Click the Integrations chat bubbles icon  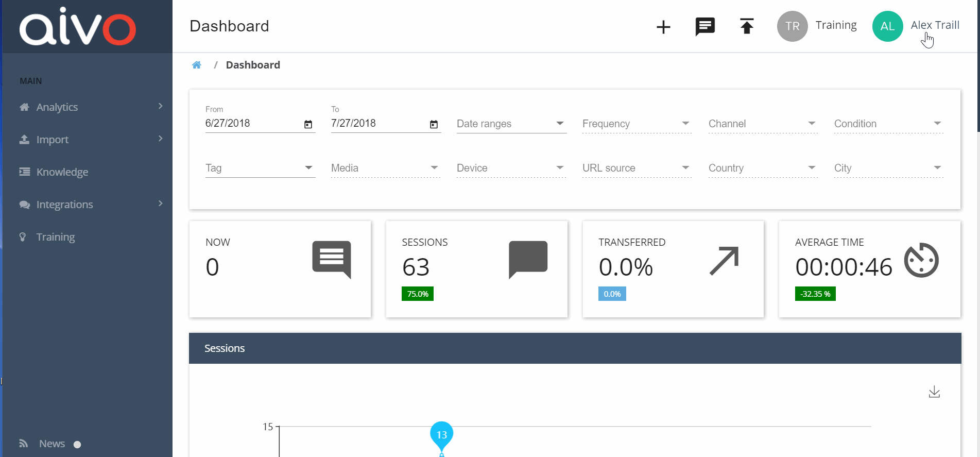click(24, 205)
